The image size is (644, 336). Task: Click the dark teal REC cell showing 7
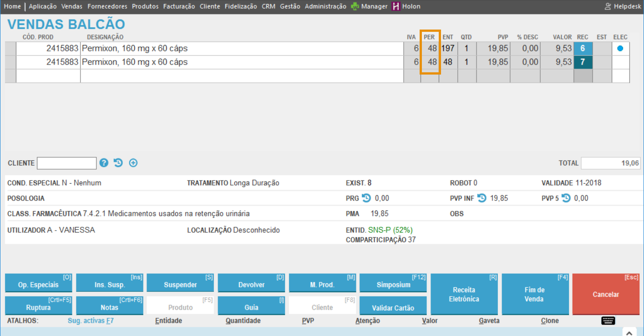point(583,62)
